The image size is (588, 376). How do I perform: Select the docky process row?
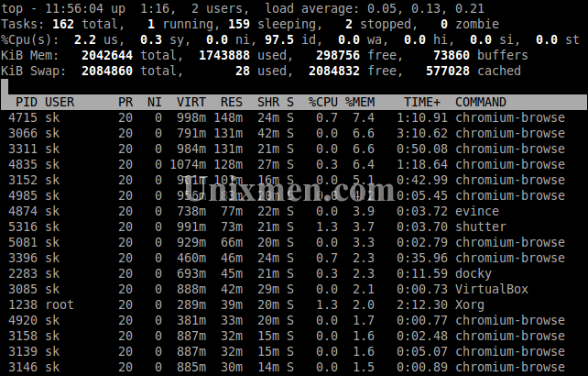coord(294,273)
